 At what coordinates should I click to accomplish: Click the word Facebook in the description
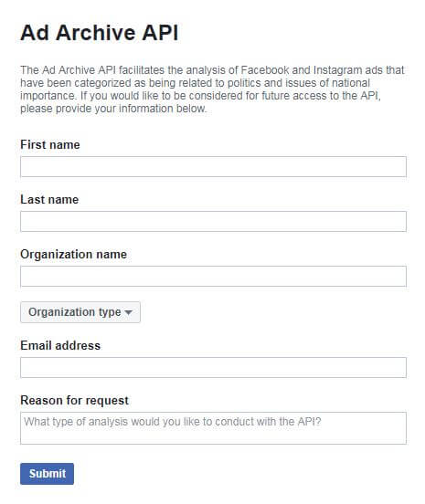tap(265, 70)
